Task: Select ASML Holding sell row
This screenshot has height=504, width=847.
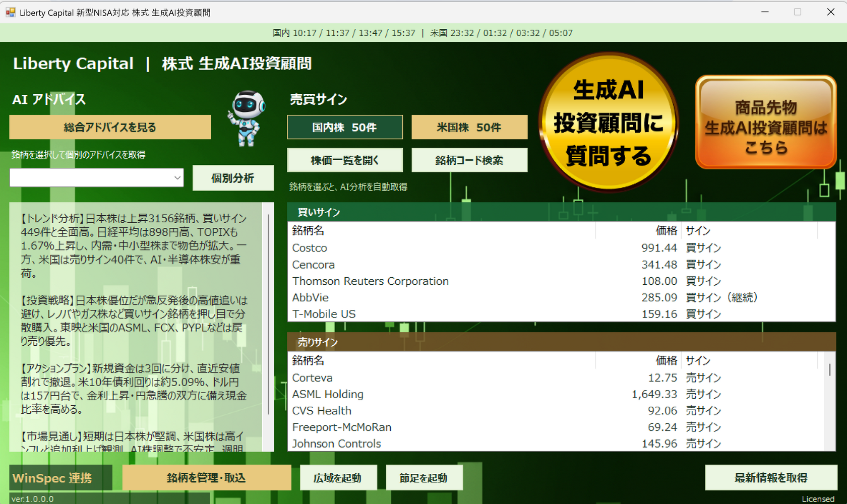Action: (555, 394)
